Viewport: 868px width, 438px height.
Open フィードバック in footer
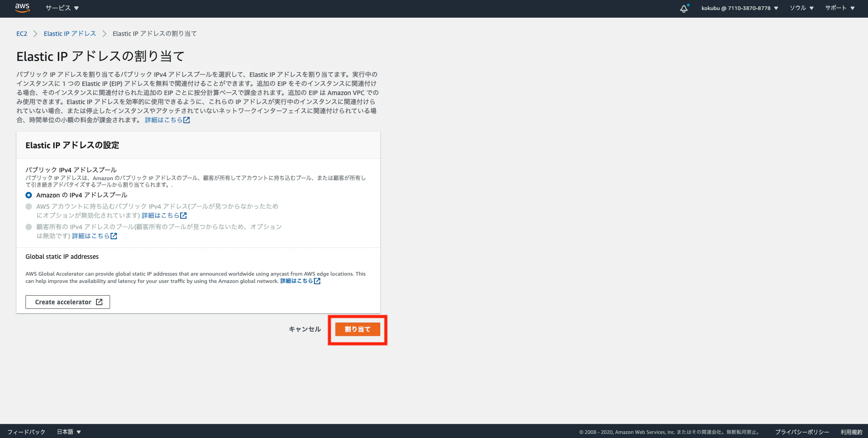tap(26, 432)
